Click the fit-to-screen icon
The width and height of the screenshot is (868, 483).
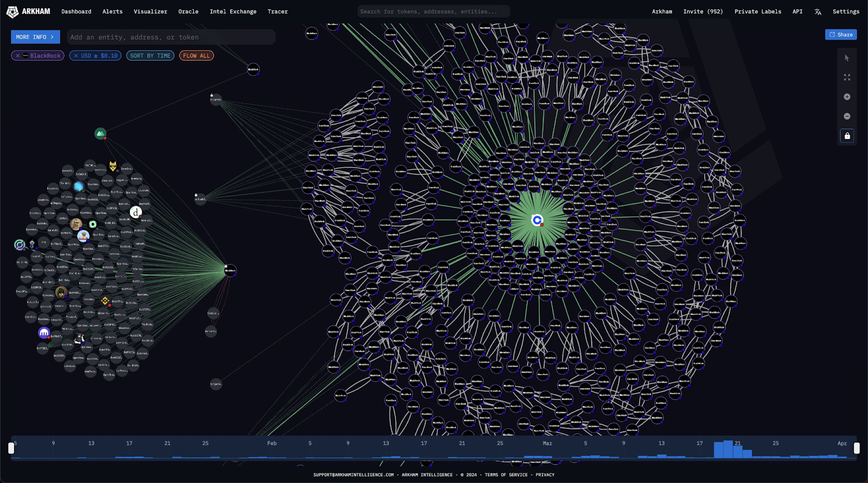point(847,78)
